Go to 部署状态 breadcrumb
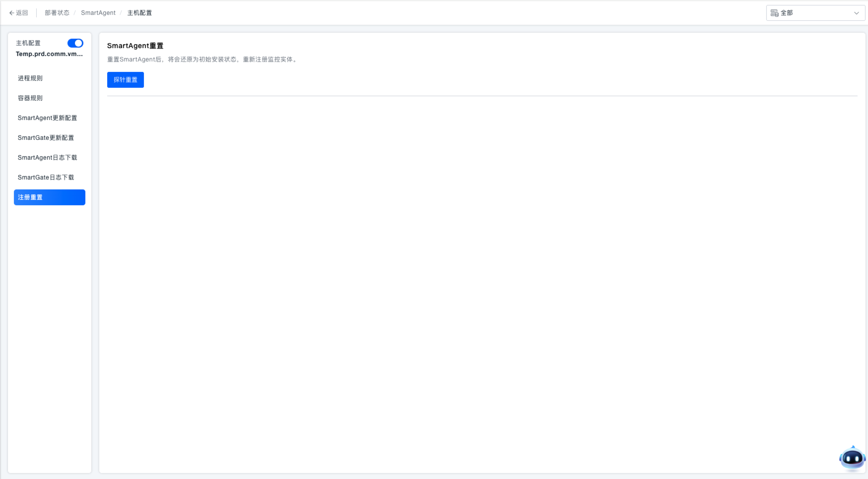This screenshot has height=479, width=868. point(57,13)
